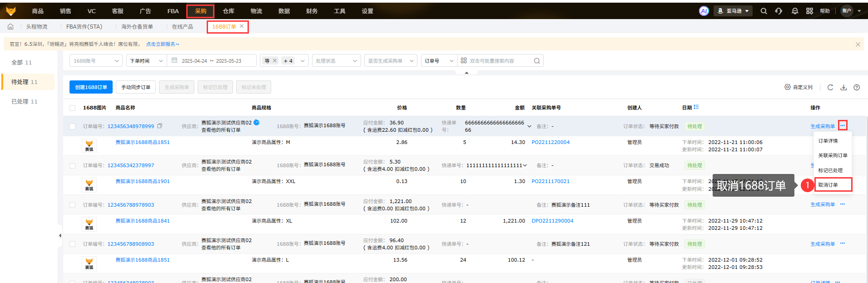The width and height of the screenshot is (868, 283).
Task: Open the AI assistant icon
Action: tap(704, 11)
